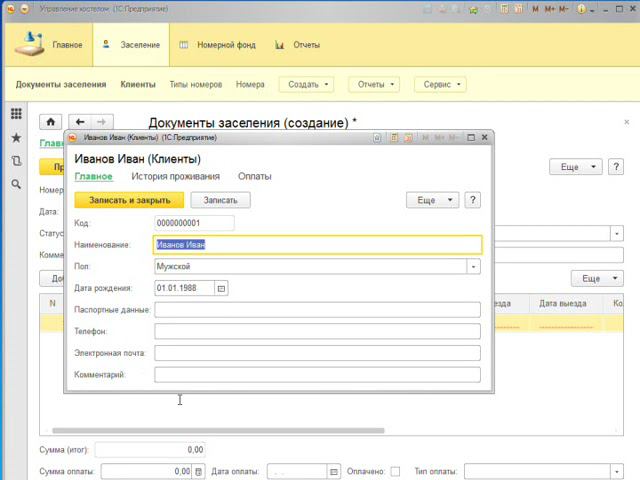Click the Сумма (итог) field

[x=150, y=450]
